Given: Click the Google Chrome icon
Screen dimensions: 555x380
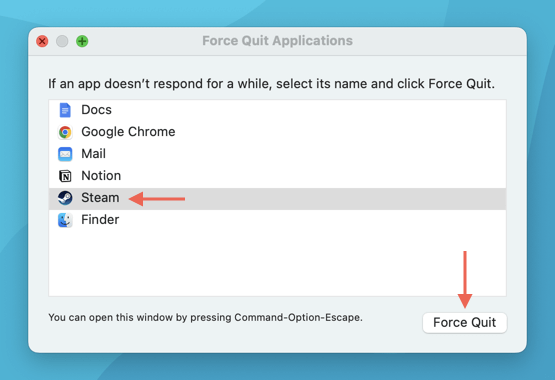Looking at the screenshot, I should [x=65, y=132].
